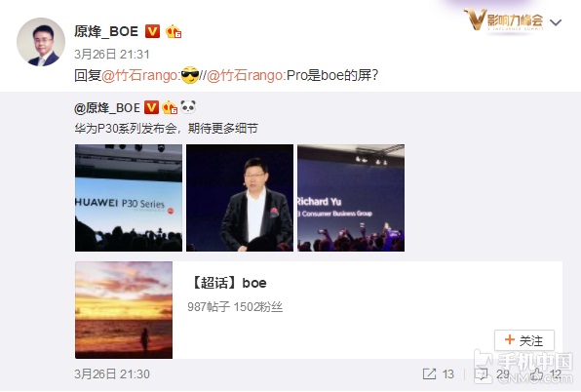View the HUAWEI P30 Series photo thumbnail
This screenshot has width=581, height=392.
click(x=129, y=198)
